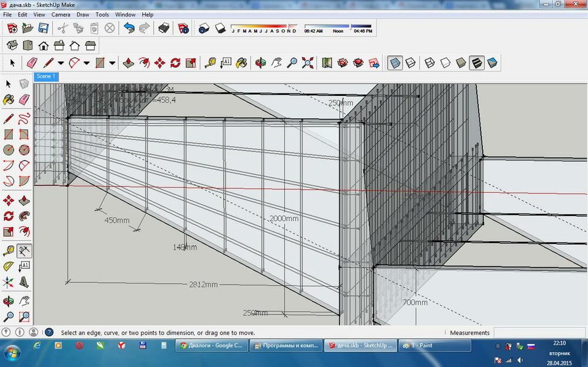This screenshot has height=367, width=588.
Task: Select the Tape Measure tool
Action: click(210, 62)
